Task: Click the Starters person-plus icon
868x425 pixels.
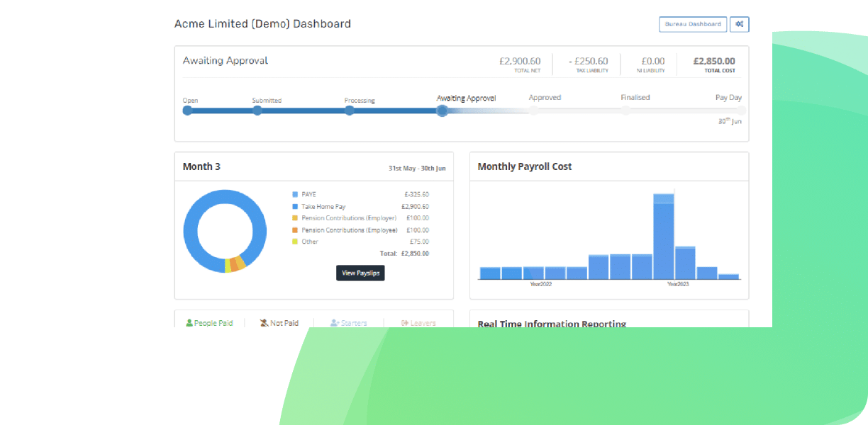Action: 335,323
